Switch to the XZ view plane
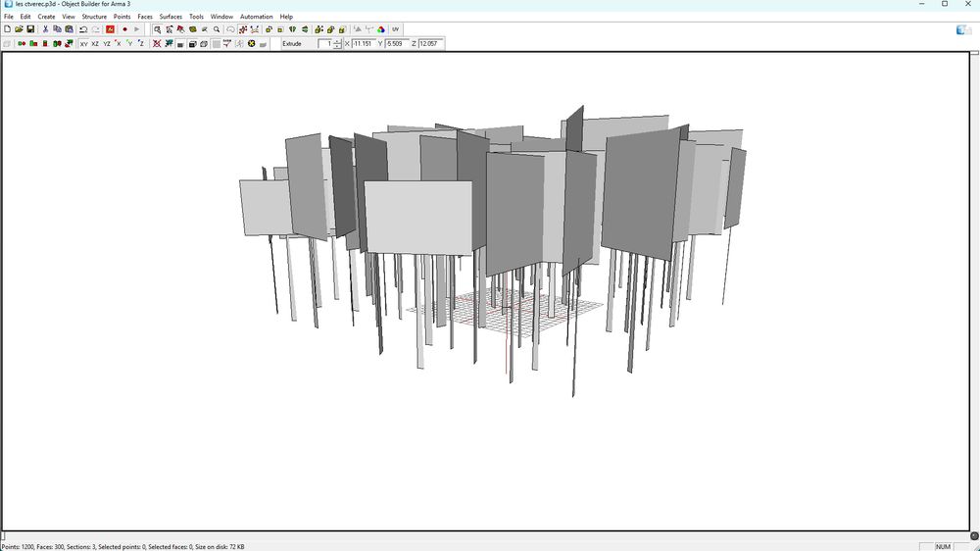Viewport: 980px width, 551px height. coord(95,44)
